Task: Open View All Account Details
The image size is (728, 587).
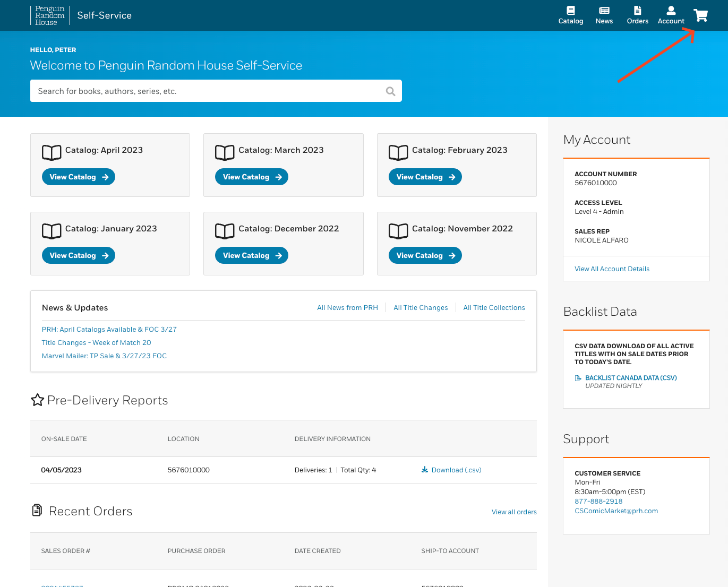Action: tap(612, 269)
